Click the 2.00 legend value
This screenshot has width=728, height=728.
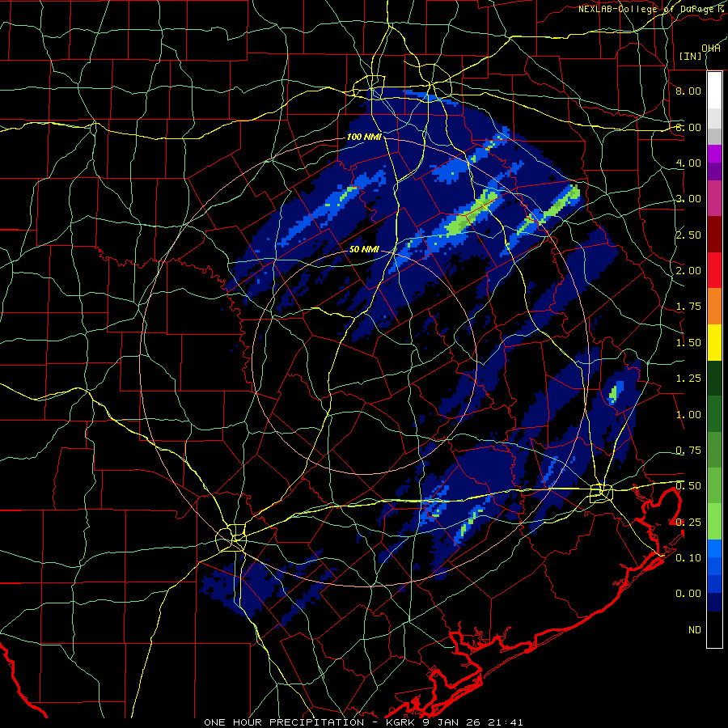688,271
